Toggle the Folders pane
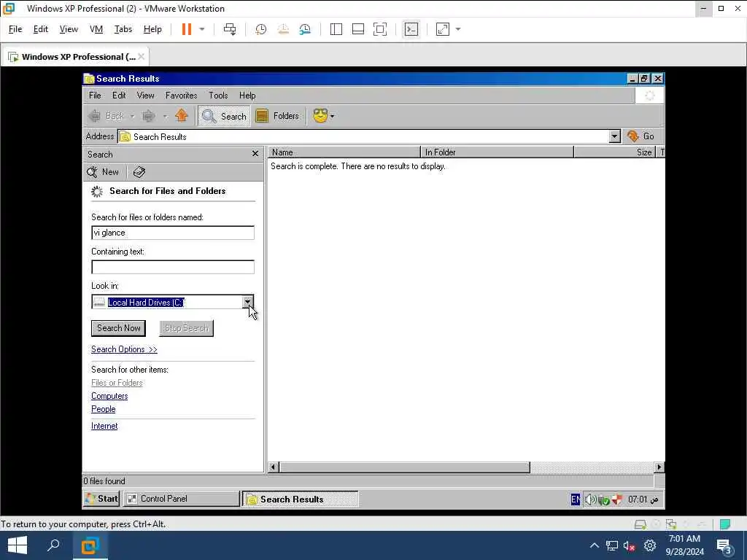The height and width of the screenshot is (560, 747). coord(277,116)
